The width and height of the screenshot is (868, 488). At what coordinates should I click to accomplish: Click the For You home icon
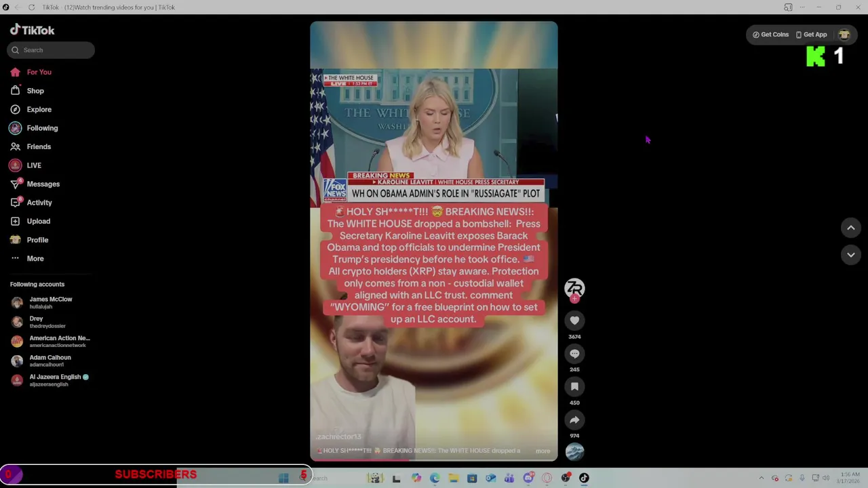(x=15, y=72)
